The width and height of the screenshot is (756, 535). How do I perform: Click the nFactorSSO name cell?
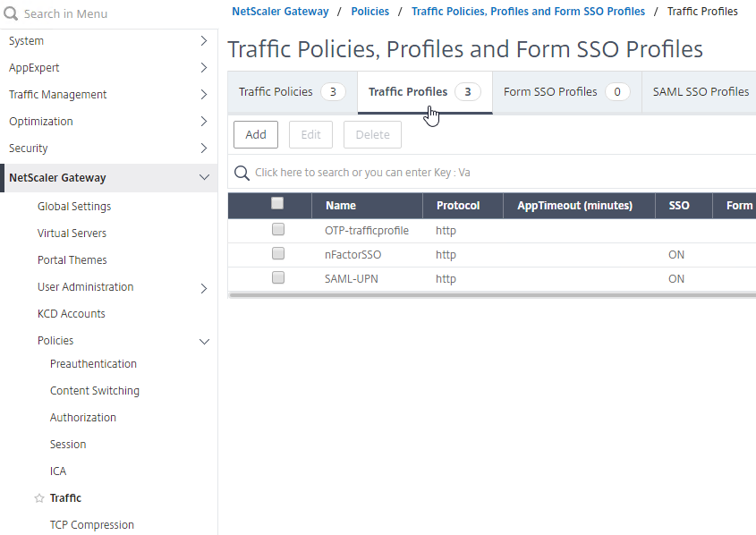click(x=353, y=255)
